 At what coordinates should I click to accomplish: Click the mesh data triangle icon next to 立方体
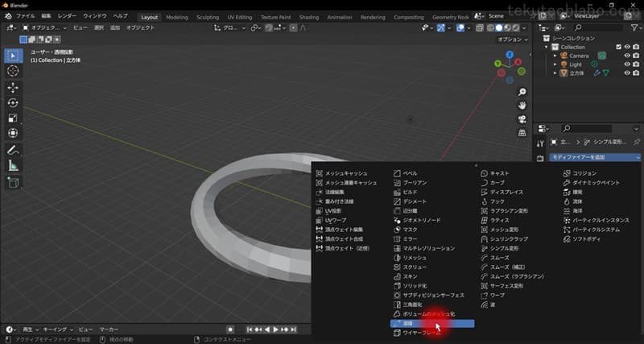(606, 73)
